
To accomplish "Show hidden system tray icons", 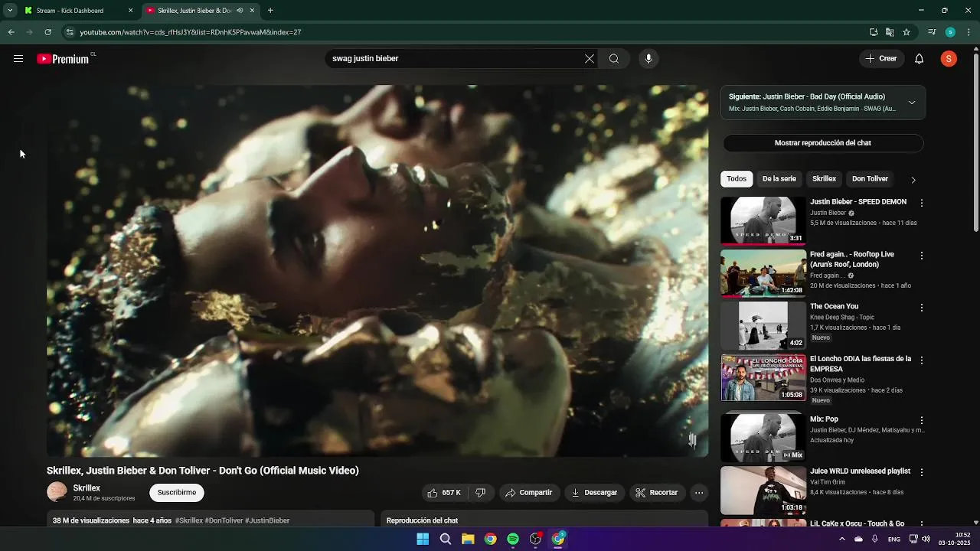I will point(842,539).
